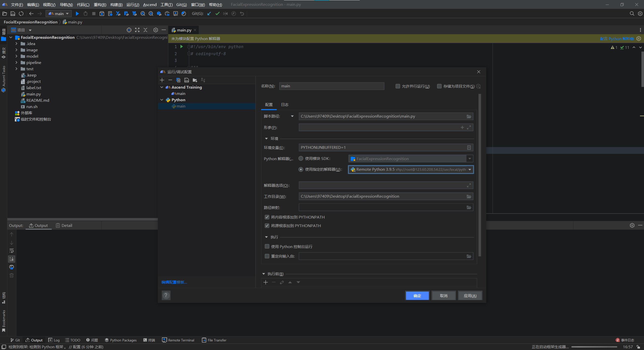Save run configuration icon in dialog
Screen dimensions: 644x350
[x=187, y=80]
